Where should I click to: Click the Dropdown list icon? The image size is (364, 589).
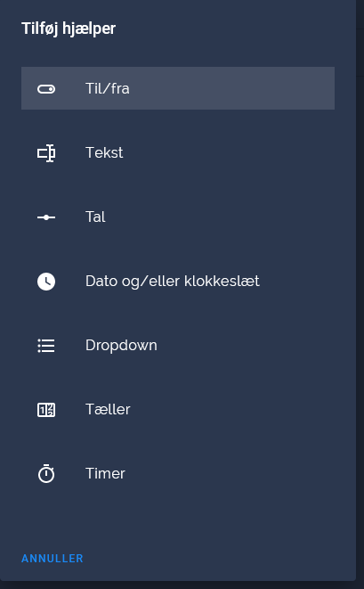[x=46, y=346]
